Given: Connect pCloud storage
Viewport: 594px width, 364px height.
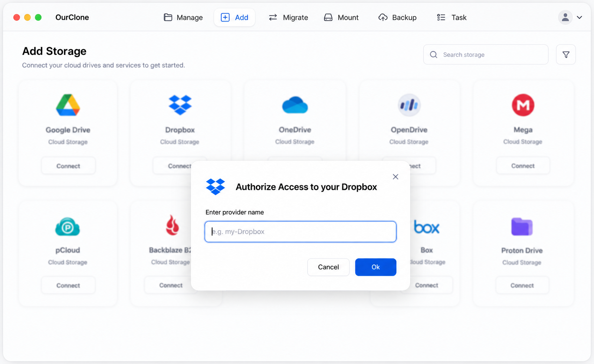Looking at the screenshot, I should (x=68, y=285).
